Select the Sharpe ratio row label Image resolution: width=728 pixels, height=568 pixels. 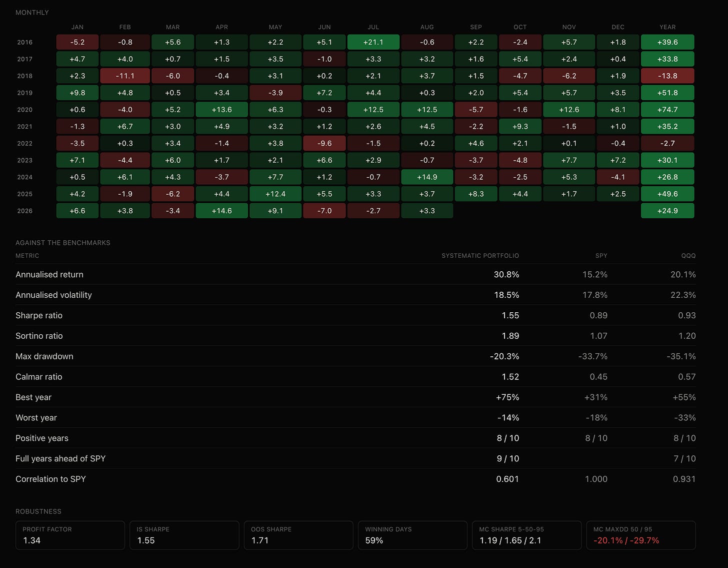39,315
